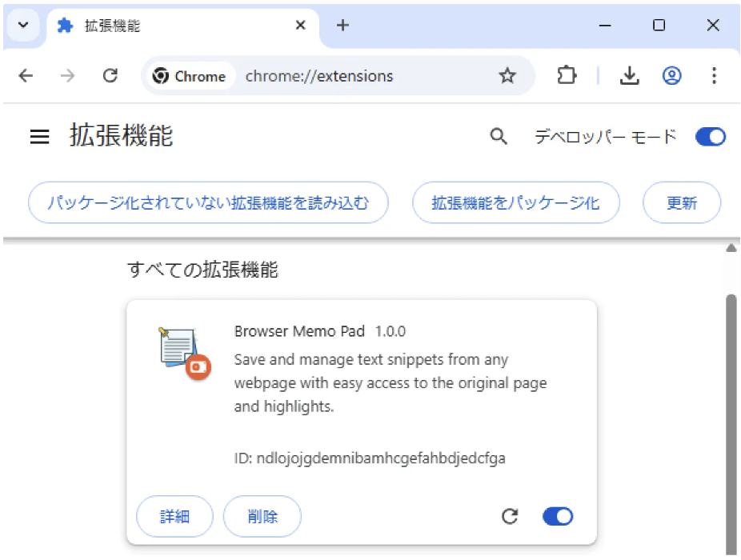Viewport: 741px width, 560px height.
Task: Click 削除 to remove Browser Memo Pad
Action: [262, 516]
